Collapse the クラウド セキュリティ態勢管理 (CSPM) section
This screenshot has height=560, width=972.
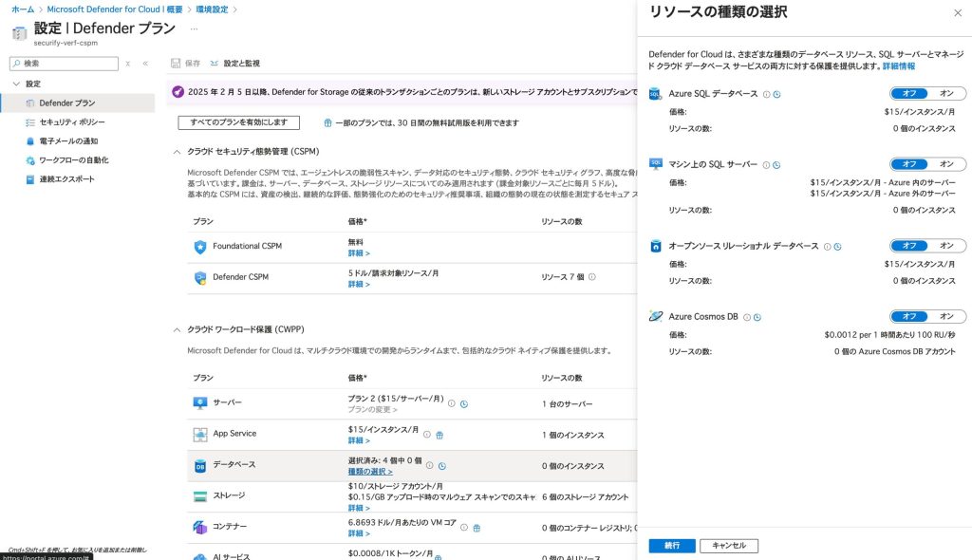coord(177,152)
